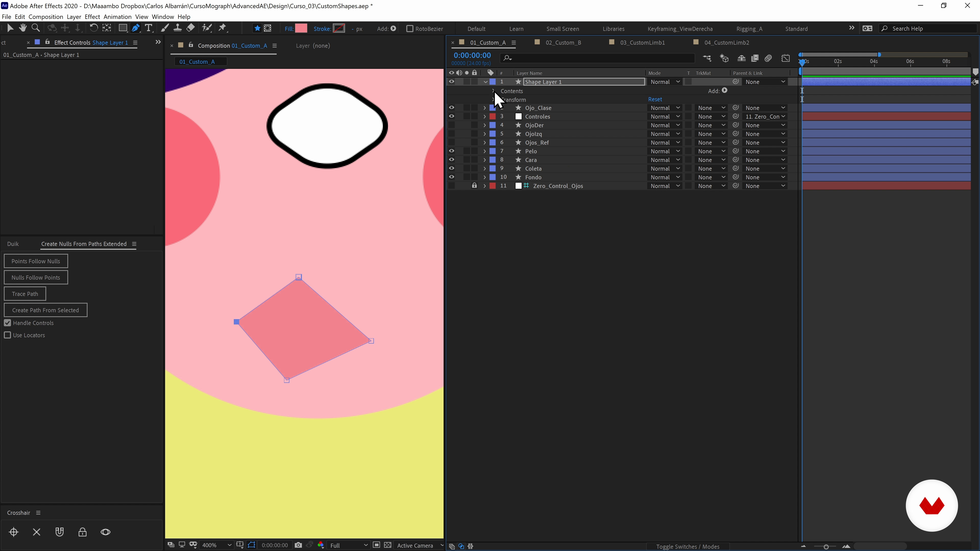This screenshot has width=980, height=551.
Task: Click the Crosshair X icon
Action: pyautogui.click(x=36, y=532)
